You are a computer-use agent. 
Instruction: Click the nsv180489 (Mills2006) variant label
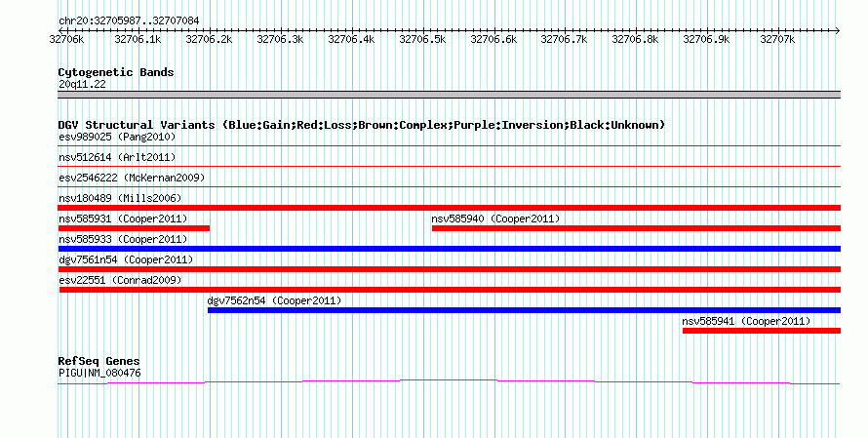pos(120,198)
